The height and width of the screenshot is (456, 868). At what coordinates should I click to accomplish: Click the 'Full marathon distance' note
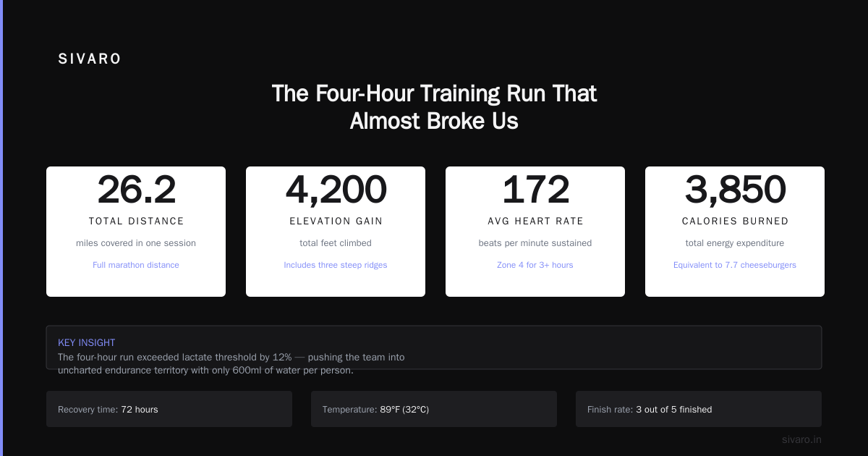[x=136, y=265]
